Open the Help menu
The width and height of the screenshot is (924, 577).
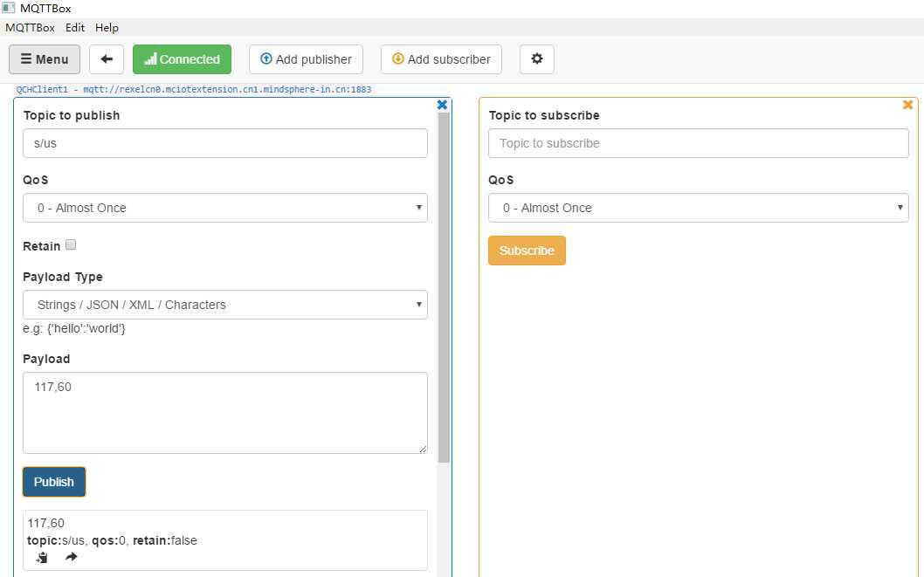pyautogui.click(x=107, y=27)
